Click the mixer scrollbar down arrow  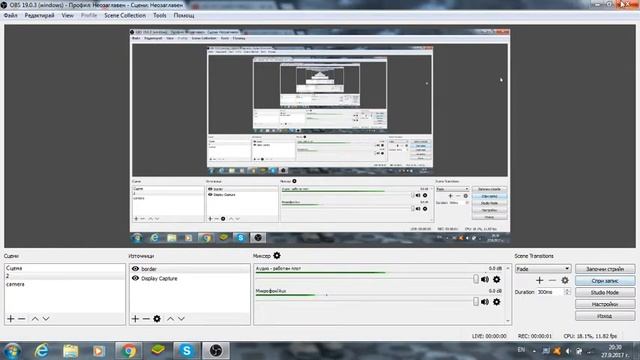point(508,321)
